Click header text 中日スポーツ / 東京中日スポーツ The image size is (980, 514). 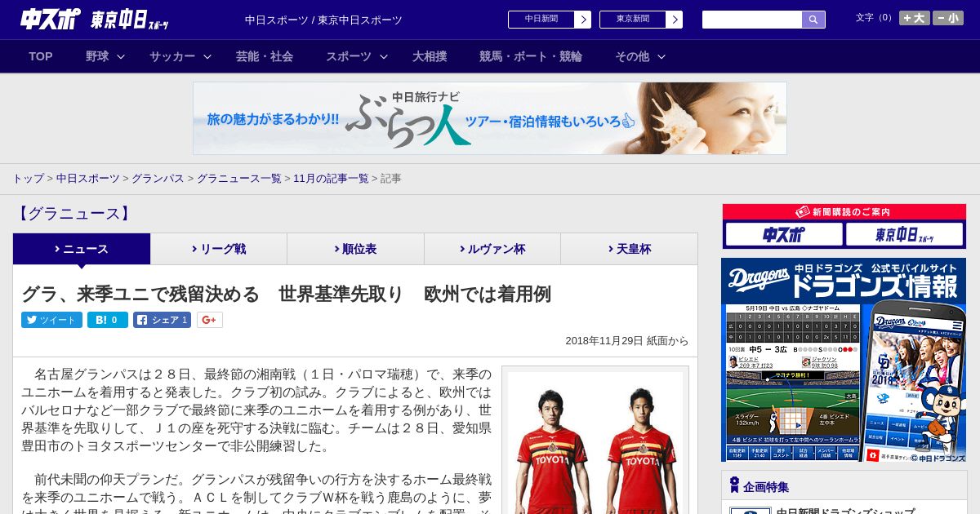[323, 20]
